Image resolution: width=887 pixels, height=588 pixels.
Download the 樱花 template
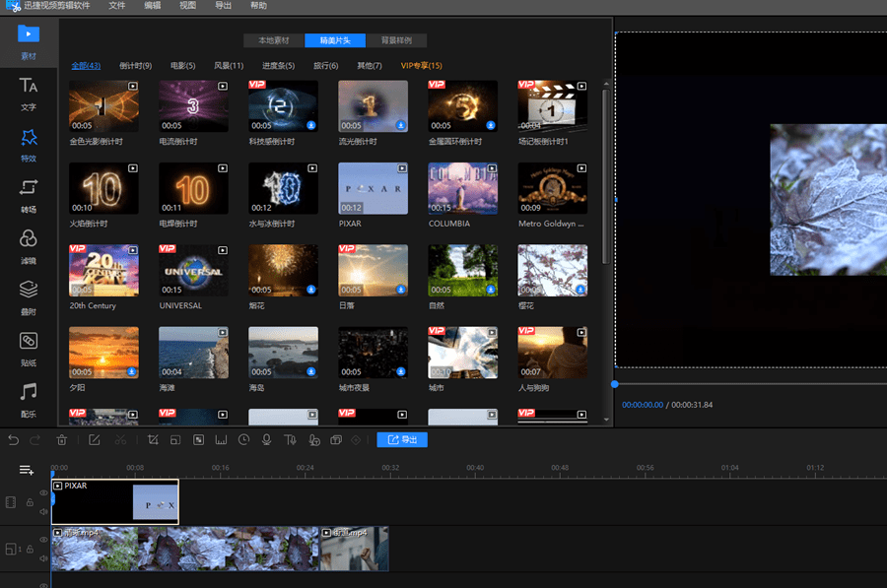580,290
